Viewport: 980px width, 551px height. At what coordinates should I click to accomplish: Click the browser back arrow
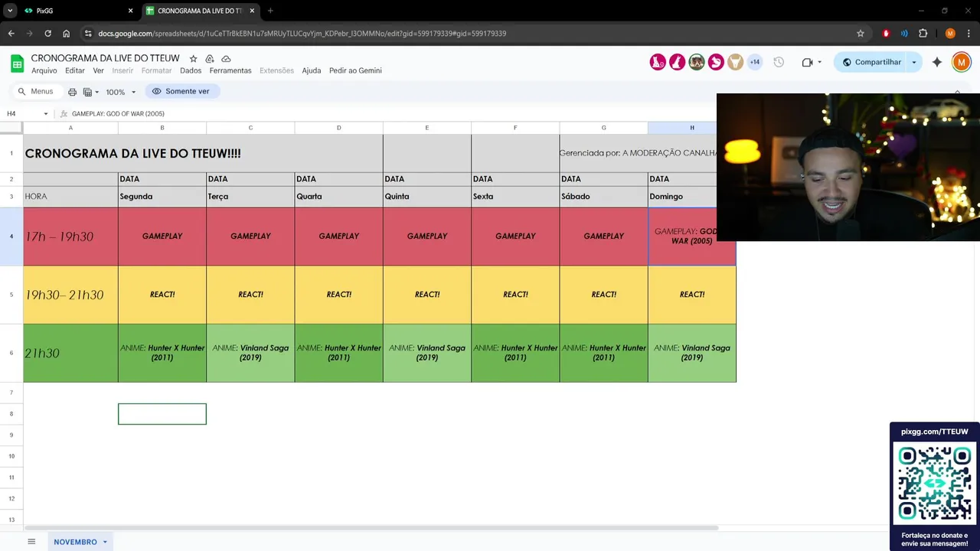11,34
